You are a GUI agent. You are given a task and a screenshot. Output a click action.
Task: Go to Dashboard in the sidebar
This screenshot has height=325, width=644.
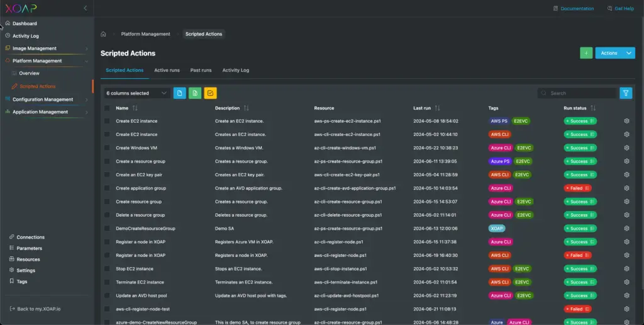click(x=25, y=23)
